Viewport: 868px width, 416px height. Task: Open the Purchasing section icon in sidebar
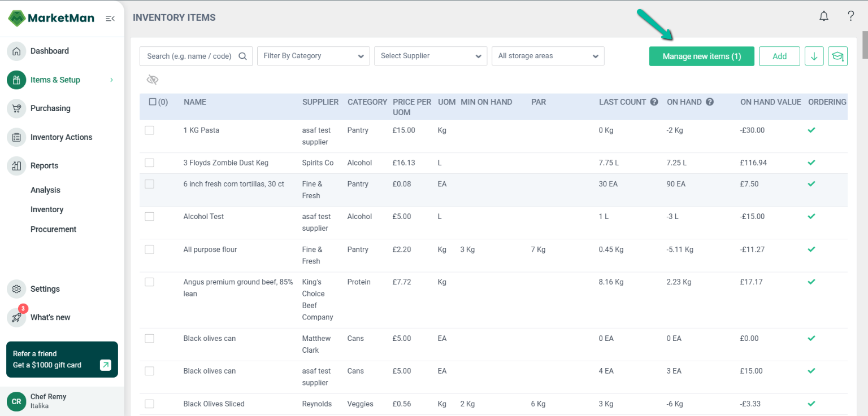pyautogui.click(x=16, y=108)
